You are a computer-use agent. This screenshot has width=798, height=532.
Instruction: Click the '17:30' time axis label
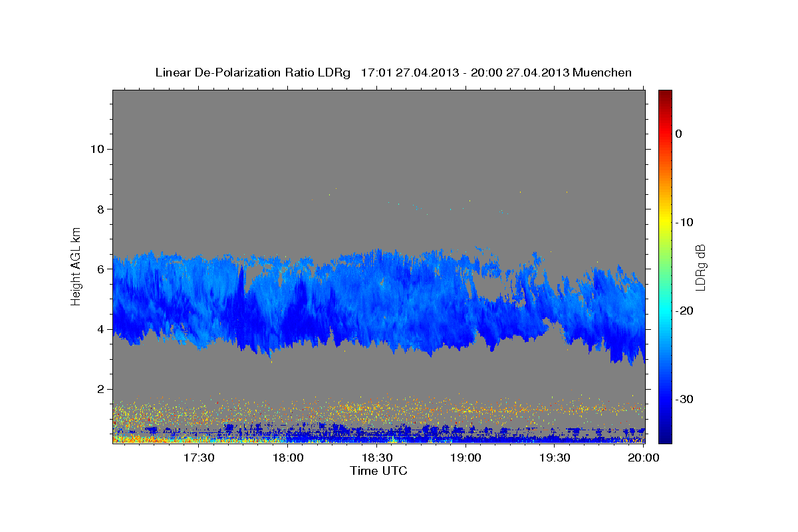pyautogui.click(x=199, y=458)
